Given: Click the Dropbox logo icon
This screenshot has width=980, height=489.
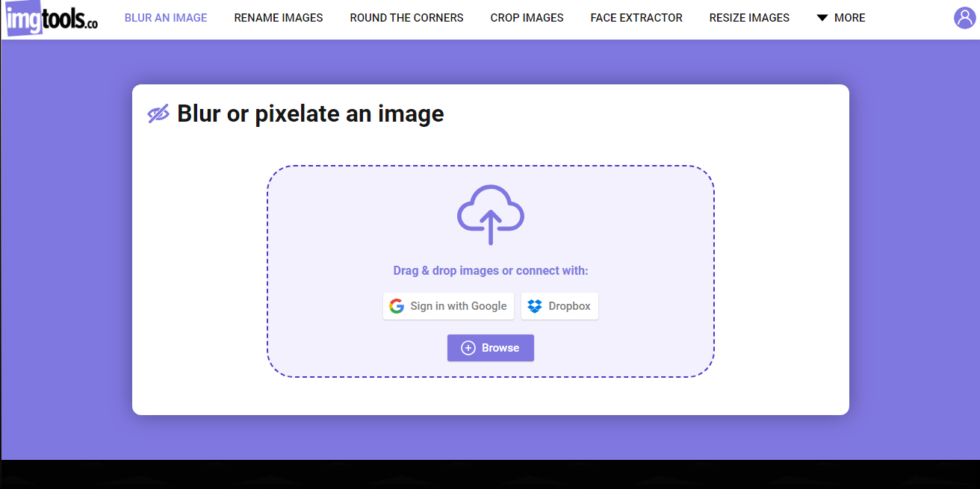Looking at the screenshot, I should [x=535, y=306].
